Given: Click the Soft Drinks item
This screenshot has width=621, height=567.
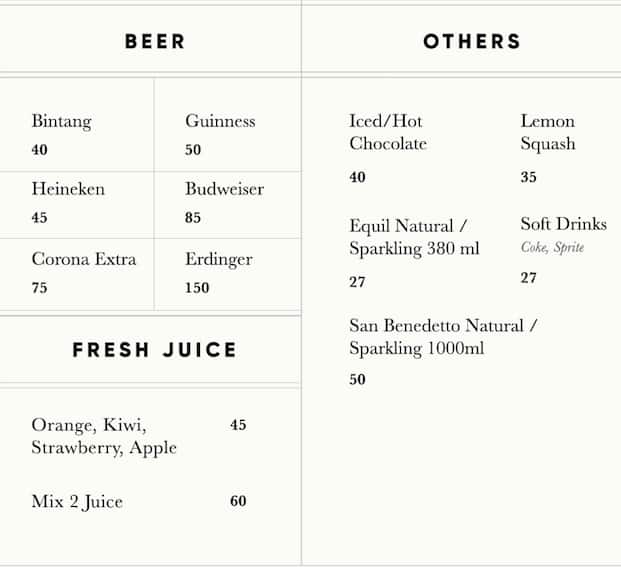Looking at the screenshot, I should tap(563, 224).
